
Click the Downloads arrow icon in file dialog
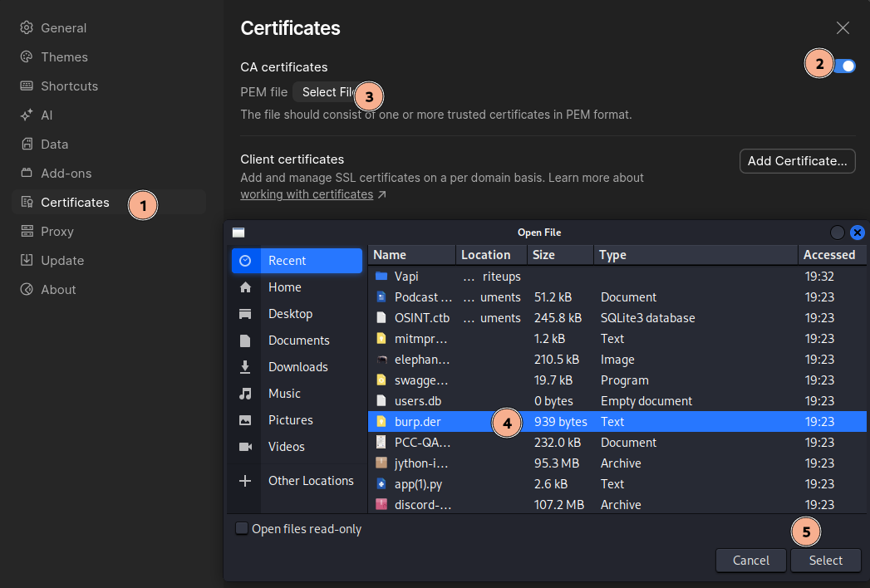pyautogui.click(x=245, y=367)
